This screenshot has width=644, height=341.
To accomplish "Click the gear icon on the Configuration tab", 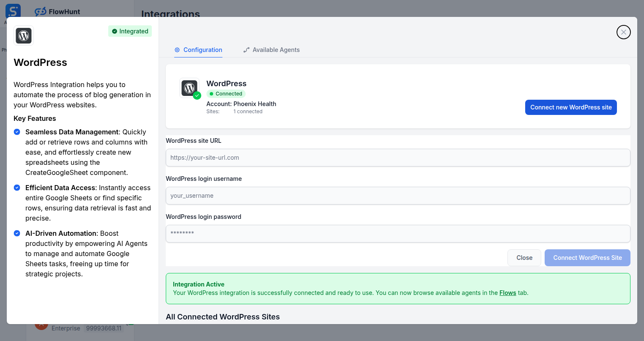I will point(176,49).
